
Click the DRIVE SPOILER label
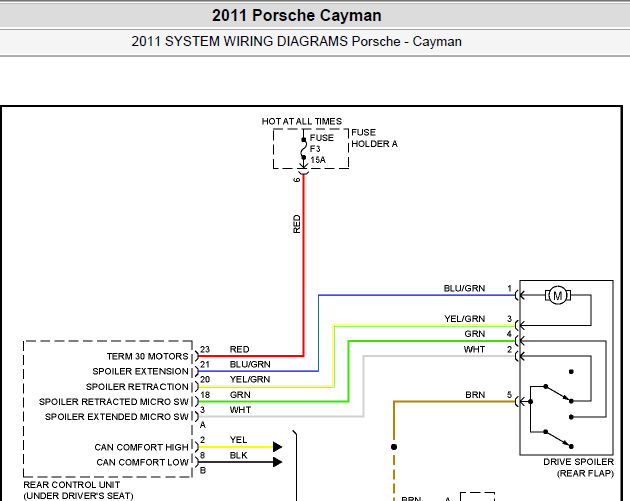tap(579, 462)
